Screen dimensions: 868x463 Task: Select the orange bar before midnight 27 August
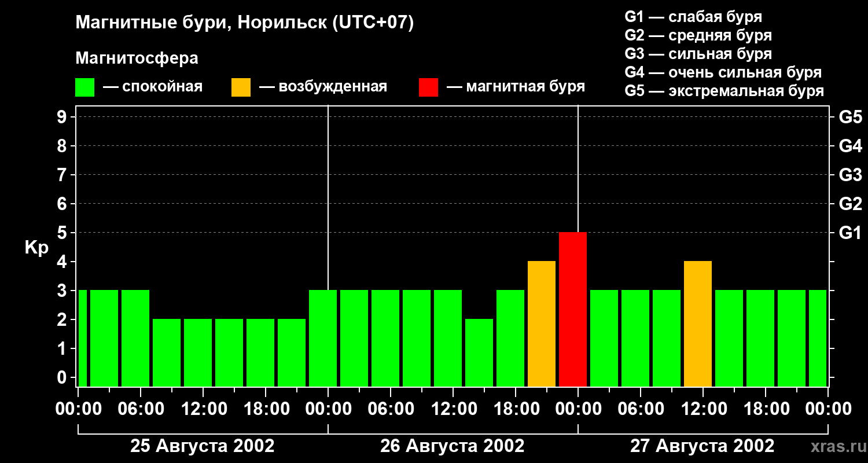tap(542, 324)
